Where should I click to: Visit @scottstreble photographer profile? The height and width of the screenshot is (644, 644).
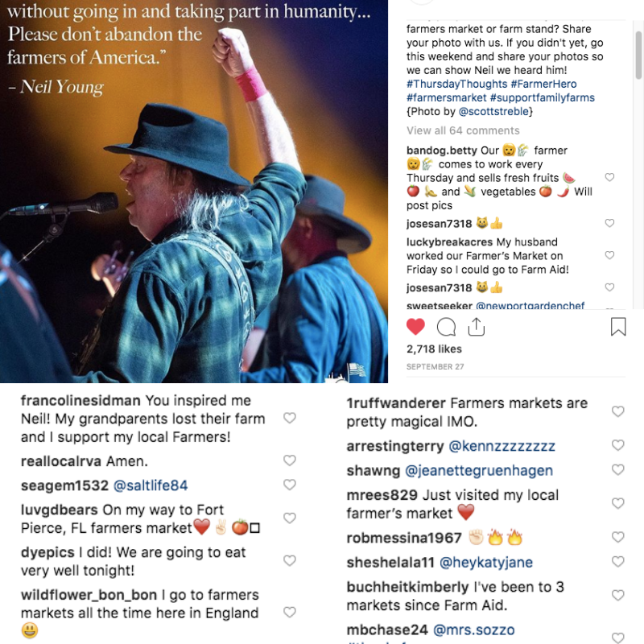[x=493, y=111]
